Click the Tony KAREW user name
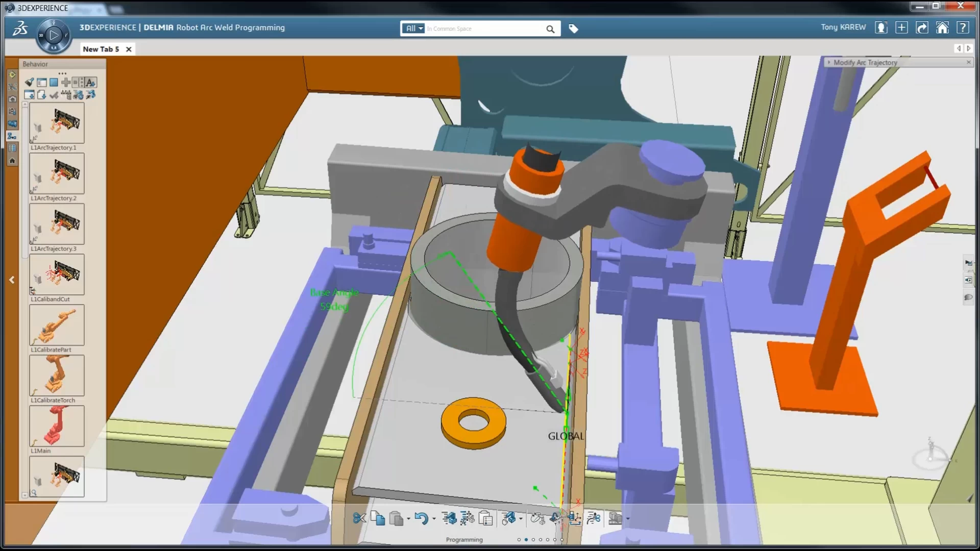980x551 pixels. pos(842,27)
